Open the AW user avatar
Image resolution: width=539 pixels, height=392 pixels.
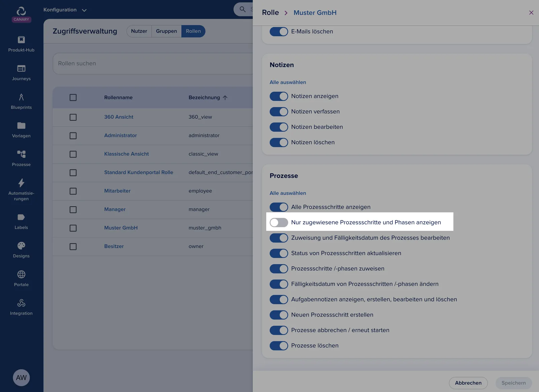21,378
